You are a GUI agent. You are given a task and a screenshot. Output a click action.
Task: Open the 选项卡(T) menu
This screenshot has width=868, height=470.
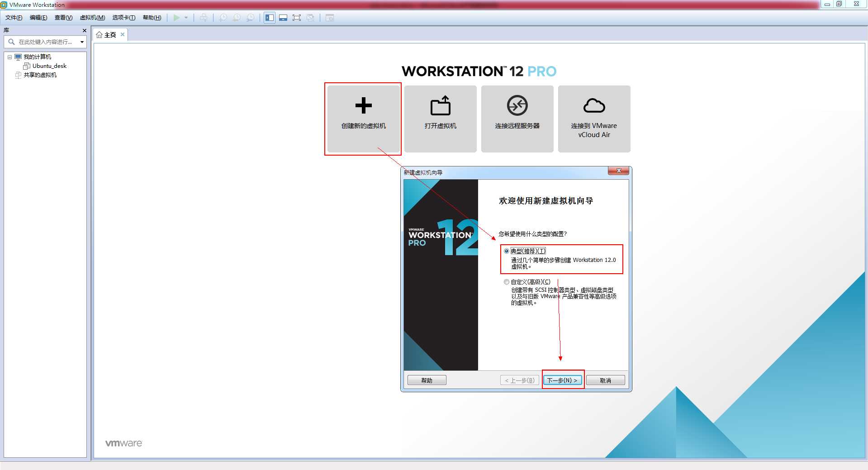pyautogui.click(x=124, y=18)
